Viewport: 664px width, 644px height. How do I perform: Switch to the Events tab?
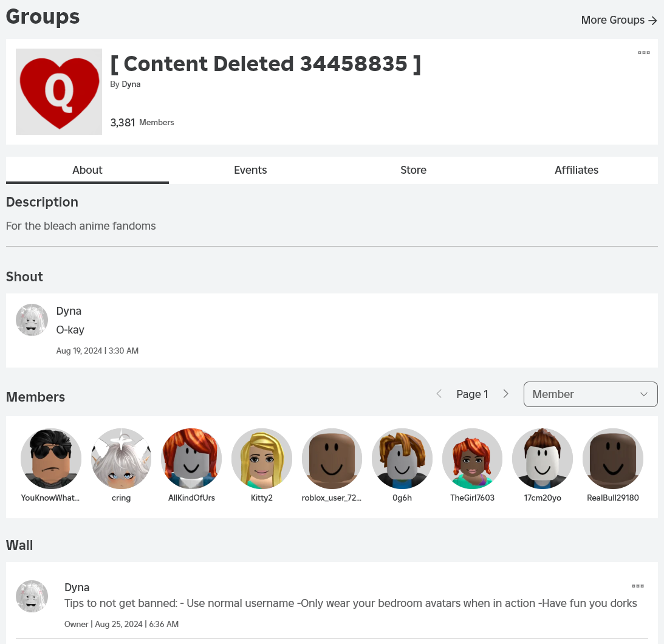tap(250, 170)
